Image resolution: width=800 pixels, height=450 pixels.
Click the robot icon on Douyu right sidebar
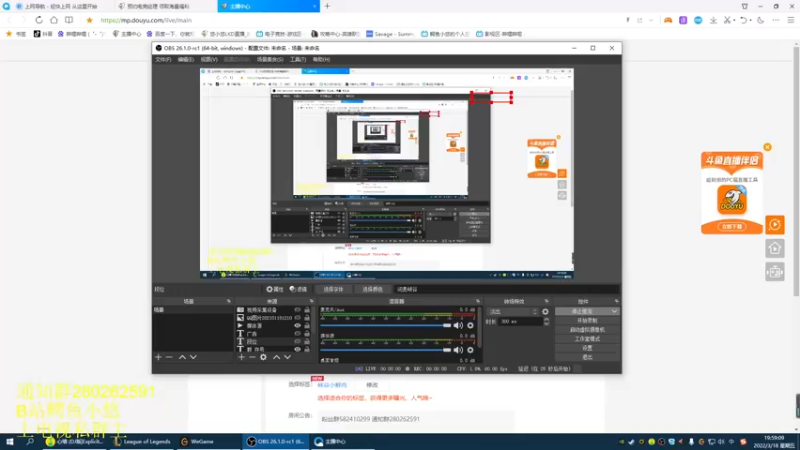(774, 272)
